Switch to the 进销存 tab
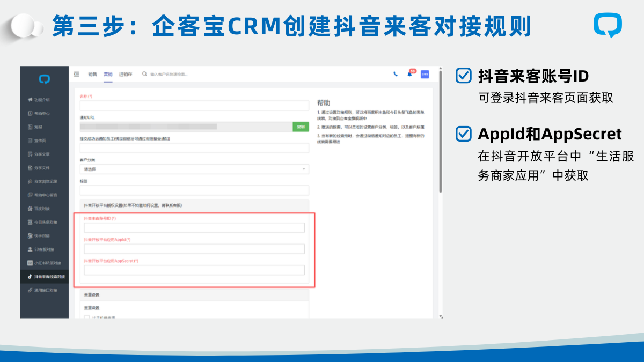 pyautogui.click(x=126, y=74)
